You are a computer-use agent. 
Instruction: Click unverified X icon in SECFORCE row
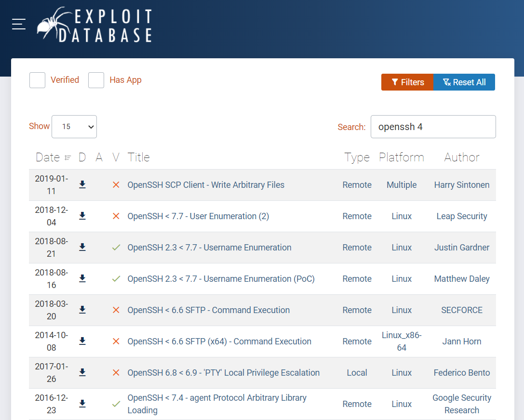[116, 310]
